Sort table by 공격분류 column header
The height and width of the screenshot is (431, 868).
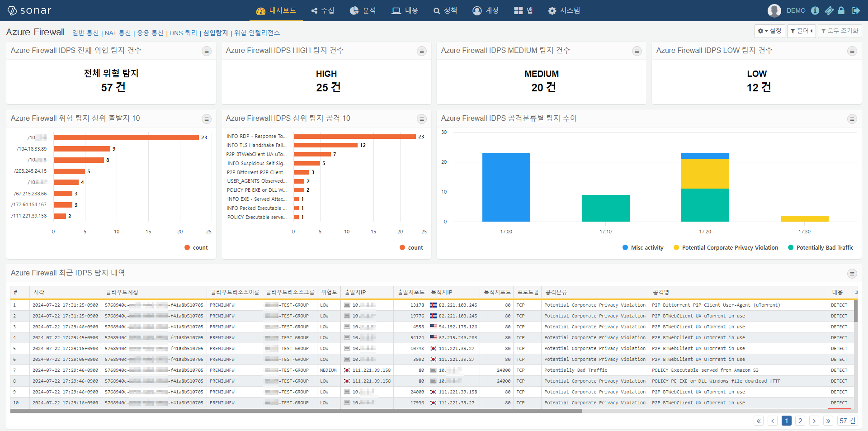(x=595, y=292)
